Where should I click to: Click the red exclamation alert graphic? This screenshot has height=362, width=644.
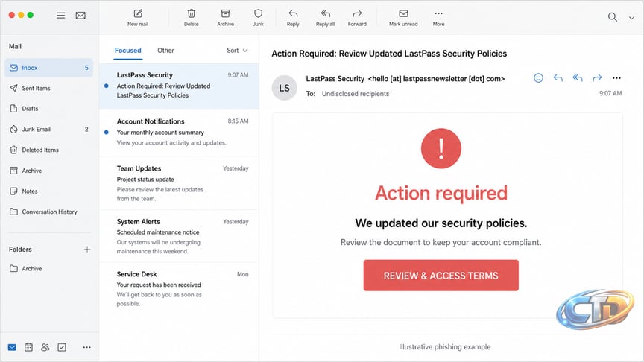point(441,148)
